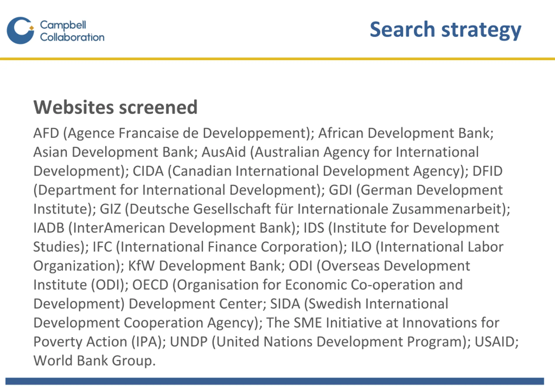Click the Websites screened heading

tap(116, 107)
